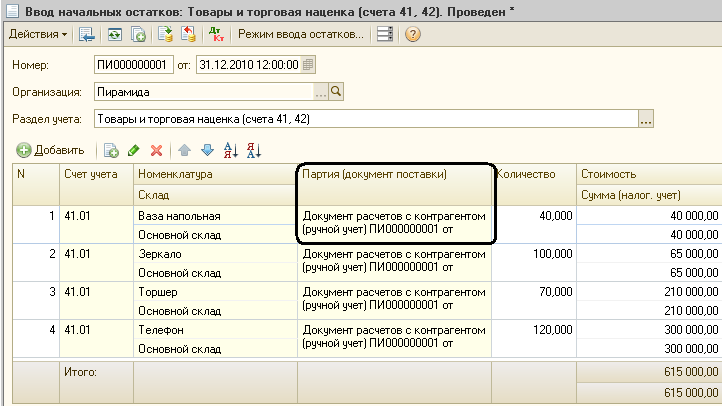The height and width of the screenshot is (406, 722).
Task: Click magnifier icon next to Пирамида
Action: (336, 92)
